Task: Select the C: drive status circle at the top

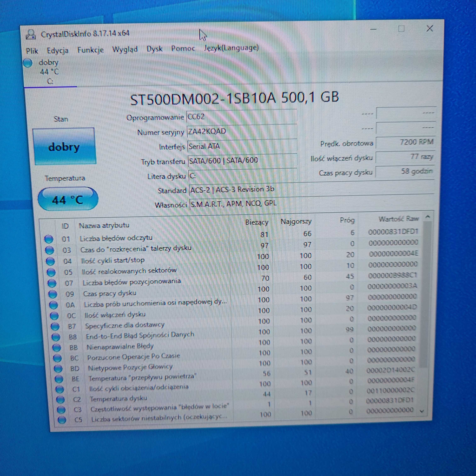Action: pos(28,63)
